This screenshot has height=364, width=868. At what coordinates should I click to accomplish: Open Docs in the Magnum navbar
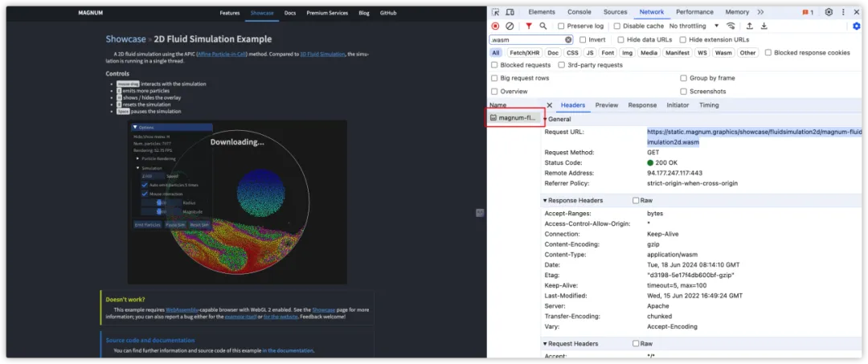pos(290,13)
